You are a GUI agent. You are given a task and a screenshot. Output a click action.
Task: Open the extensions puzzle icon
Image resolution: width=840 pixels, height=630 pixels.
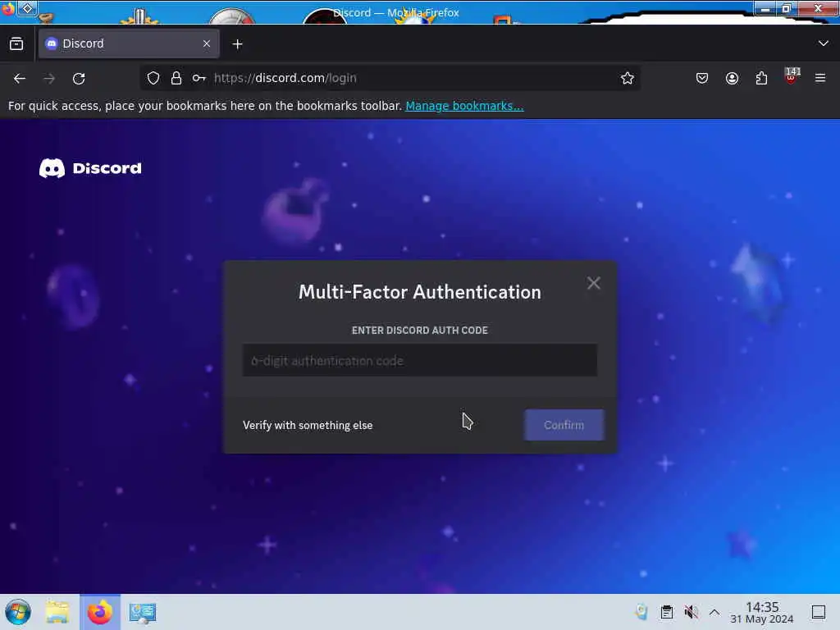pyautogui.click(x=761, y=78)
